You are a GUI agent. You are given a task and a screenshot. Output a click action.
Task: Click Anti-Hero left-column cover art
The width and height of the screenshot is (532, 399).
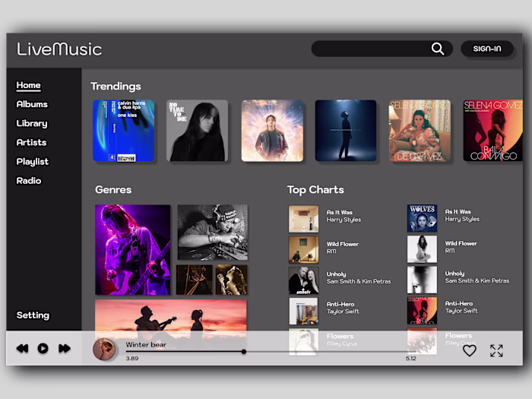click(304, 311)
